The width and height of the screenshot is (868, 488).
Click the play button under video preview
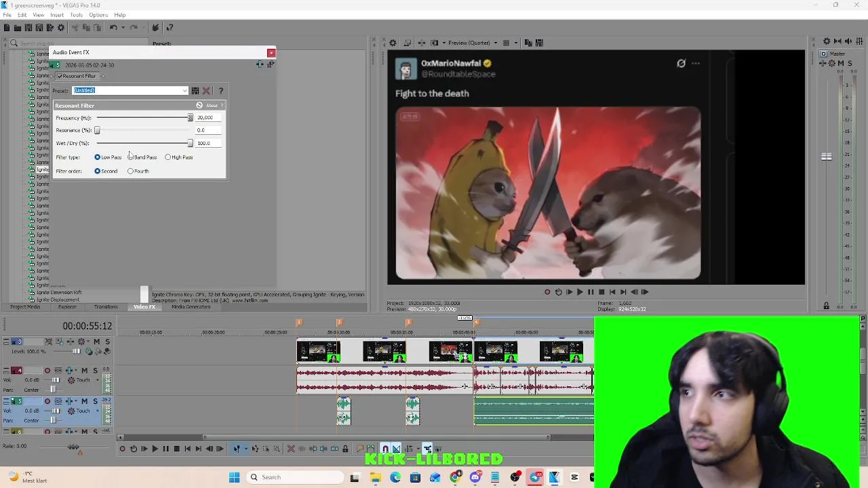[580, 292]
